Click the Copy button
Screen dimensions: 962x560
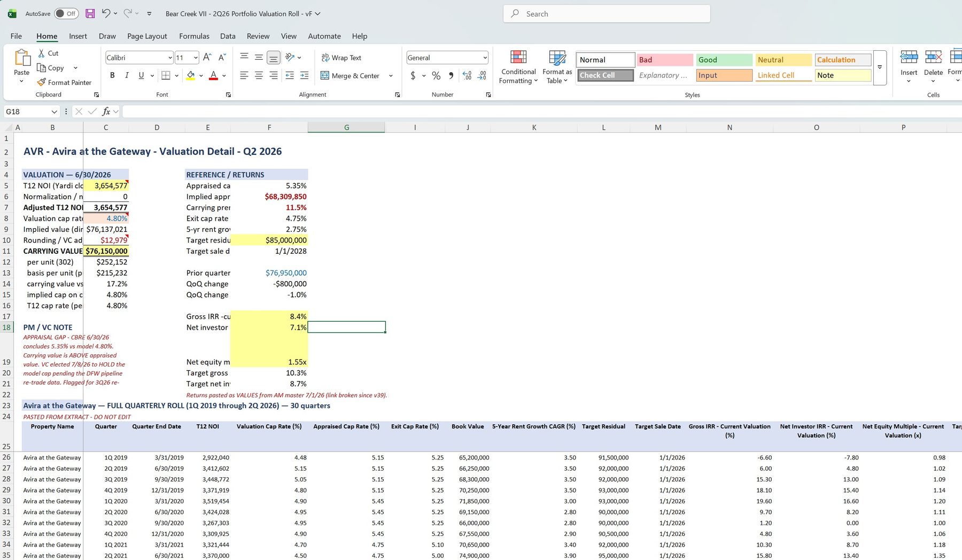point(50,68)
